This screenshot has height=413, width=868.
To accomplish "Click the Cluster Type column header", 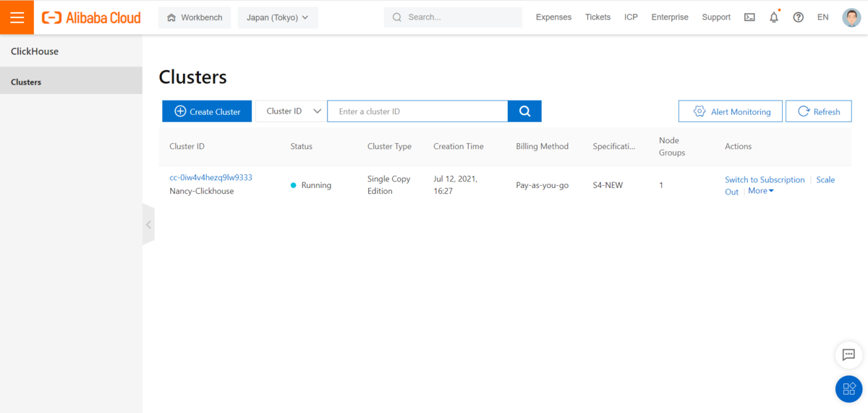I will (x=389, y=146).
